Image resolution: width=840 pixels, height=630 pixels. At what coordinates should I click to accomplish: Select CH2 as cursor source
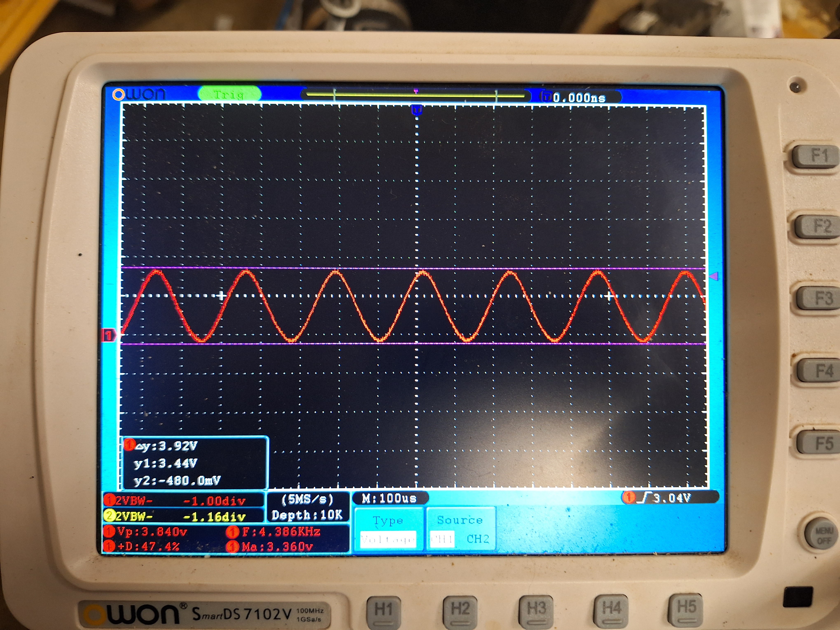coord(478,539)
